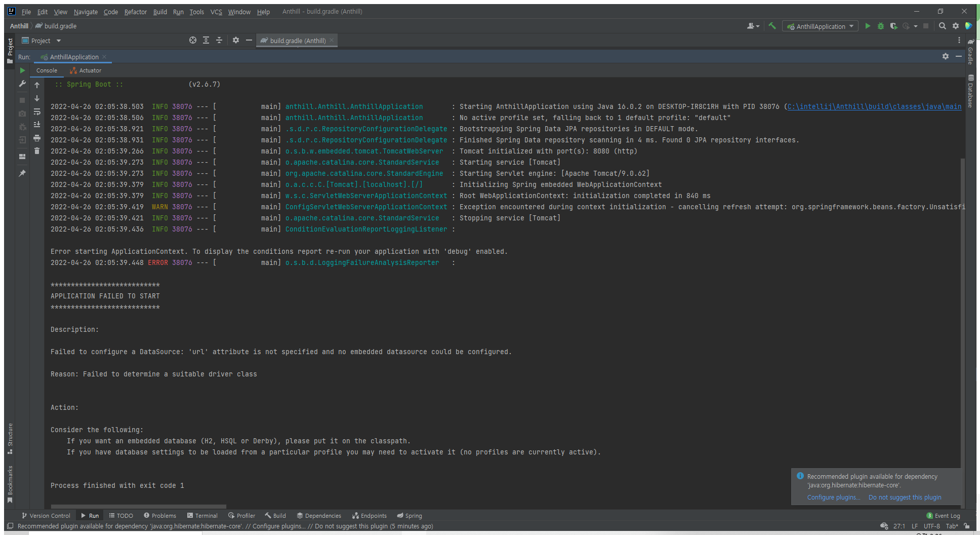
Task: Open Profiler tool window
Action: 241,516
